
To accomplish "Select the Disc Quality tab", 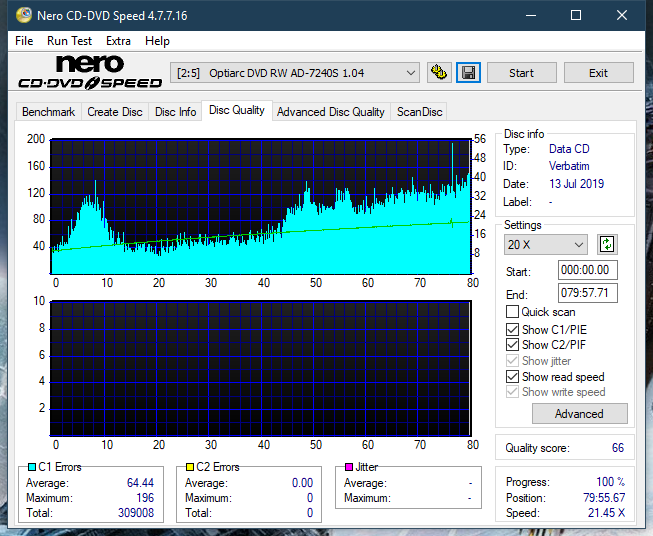I will pyautogui.click(x=237, y=110).
